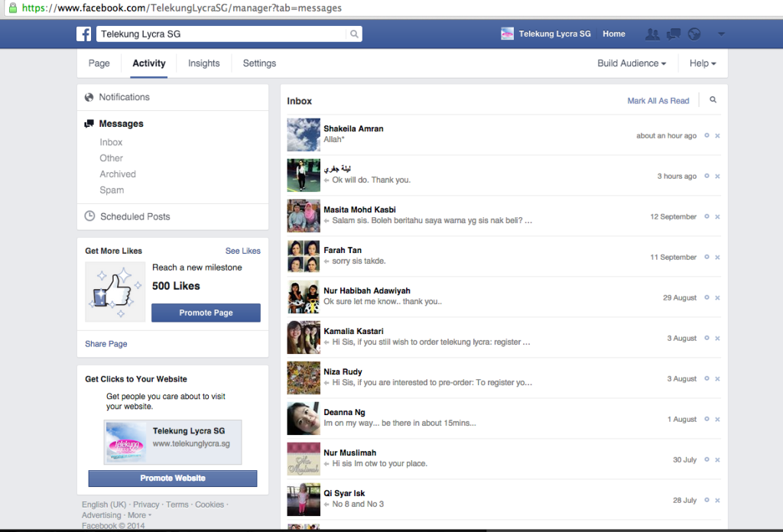The image size is (783, 532).
Task: Click the Telekung Lycra SG profile thumbnail in header
Action: [507, 34]
